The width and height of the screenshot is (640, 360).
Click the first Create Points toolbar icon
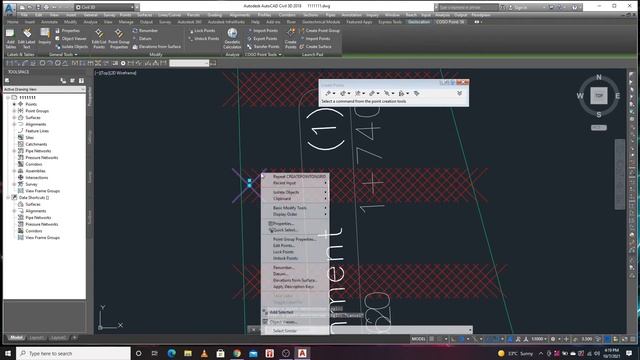pyautogui.click(x=328, y=93)
